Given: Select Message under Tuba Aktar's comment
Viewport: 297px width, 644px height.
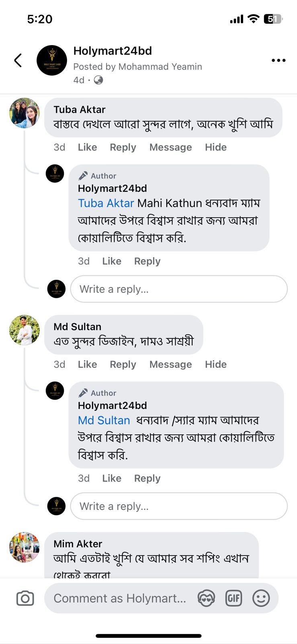Looking at the screenshot, I should pyautogui.click(x=170, y=147).
